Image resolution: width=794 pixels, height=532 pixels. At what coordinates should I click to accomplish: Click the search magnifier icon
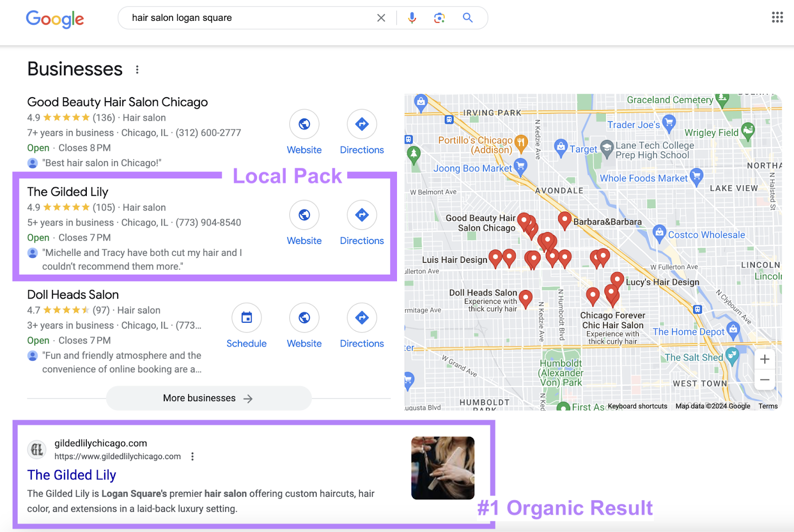[467, 17]
